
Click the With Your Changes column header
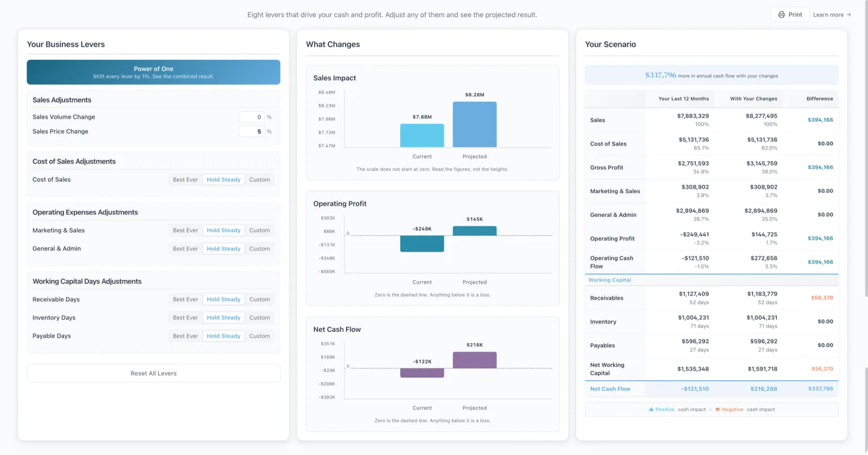tap(754, 99)
